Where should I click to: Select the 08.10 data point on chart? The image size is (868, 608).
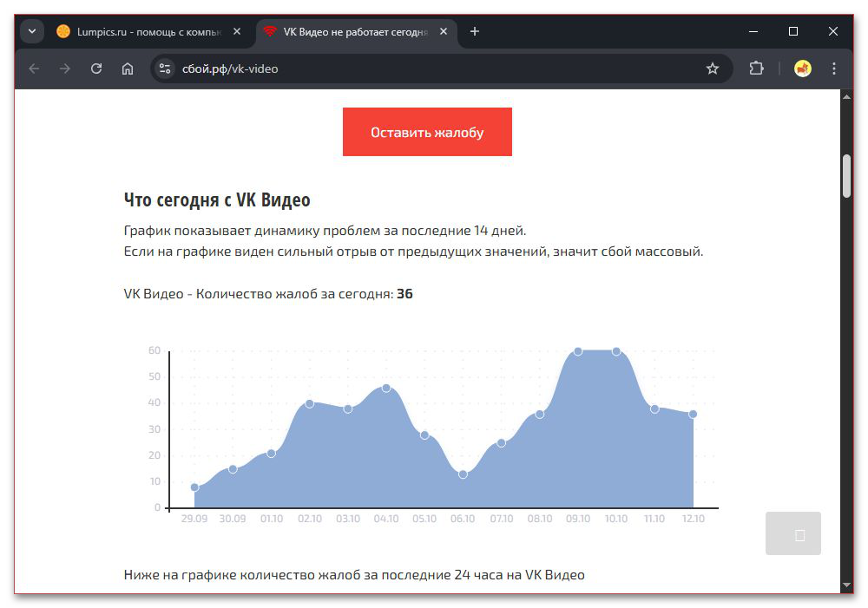pyautogui.click(x=540, y=415)
